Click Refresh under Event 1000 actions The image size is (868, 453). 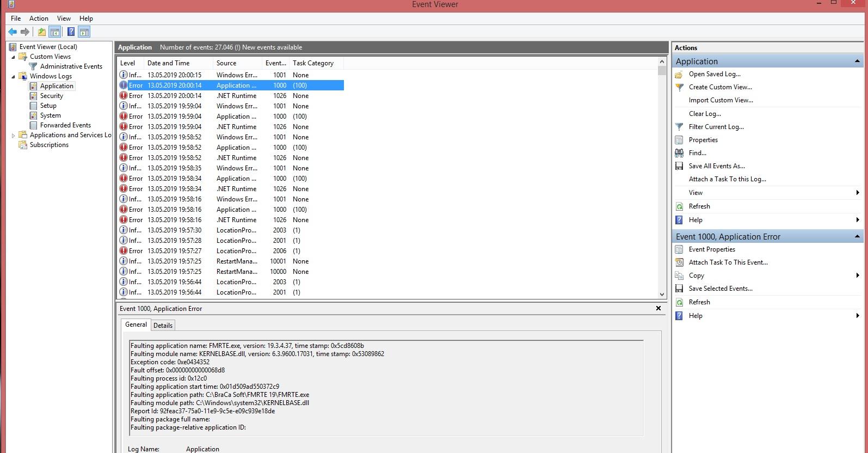[x=699, y=302]
